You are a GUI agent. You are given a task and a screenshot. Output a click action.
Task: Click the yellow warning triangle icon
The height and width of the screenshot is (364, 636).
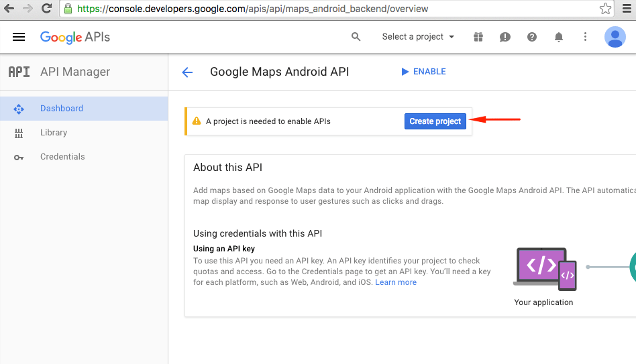coord(197,121)
